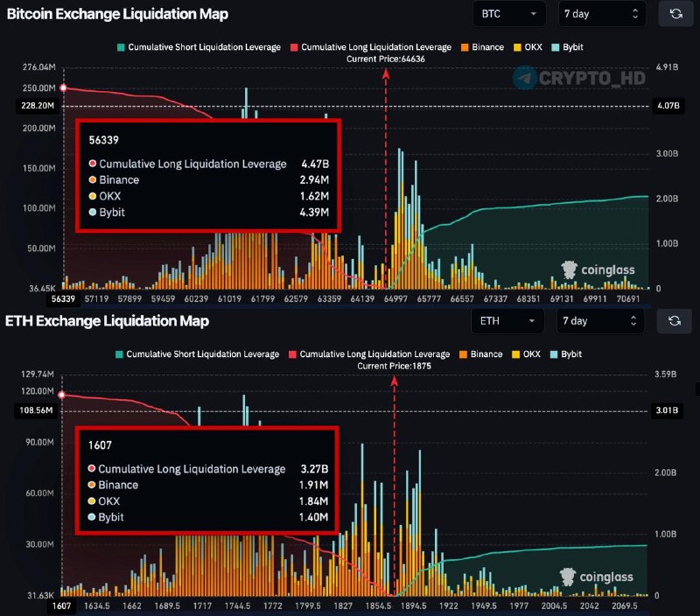Image resolution: width=700 pixels, height=616 pixels.
Task: Click the 1854.5 tick on the ETH price axis
Action: coord(379,605)
